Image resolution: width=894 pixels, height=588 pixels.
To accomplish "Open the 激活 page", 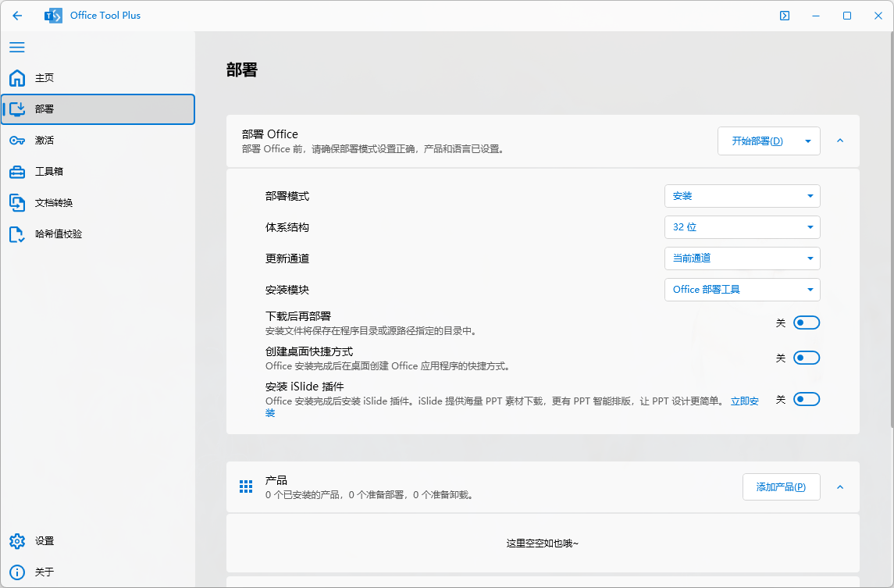I will [98, 141].
